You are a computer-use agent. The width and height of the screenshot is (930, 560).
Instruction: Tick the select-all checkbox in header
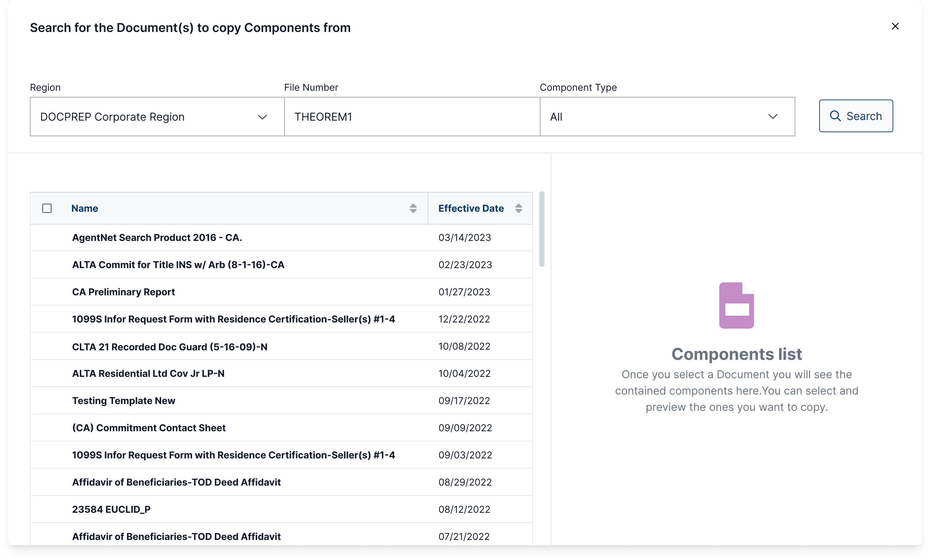(47, 208)
